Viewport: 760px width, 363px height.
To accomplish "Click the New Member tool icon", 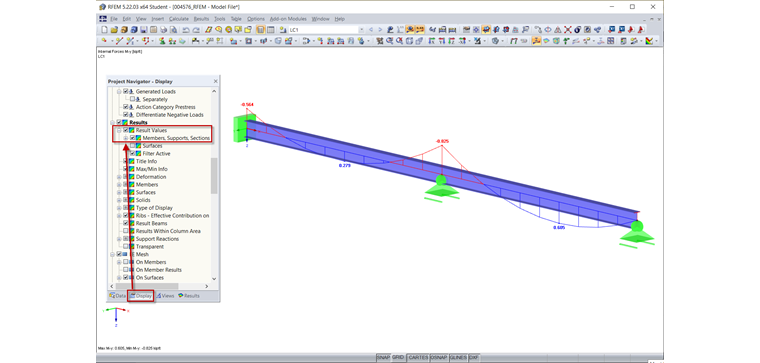I will (130, 41).
